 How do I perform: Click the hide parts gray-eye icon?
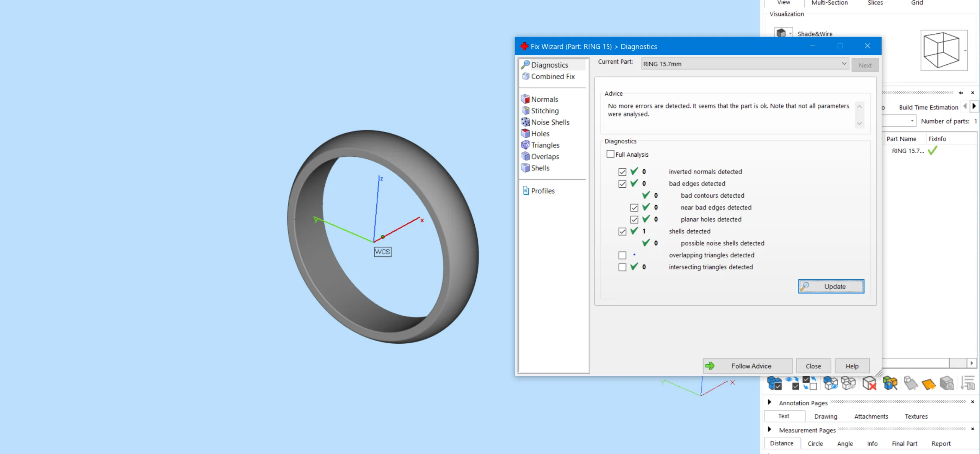[x=848, y=383]
